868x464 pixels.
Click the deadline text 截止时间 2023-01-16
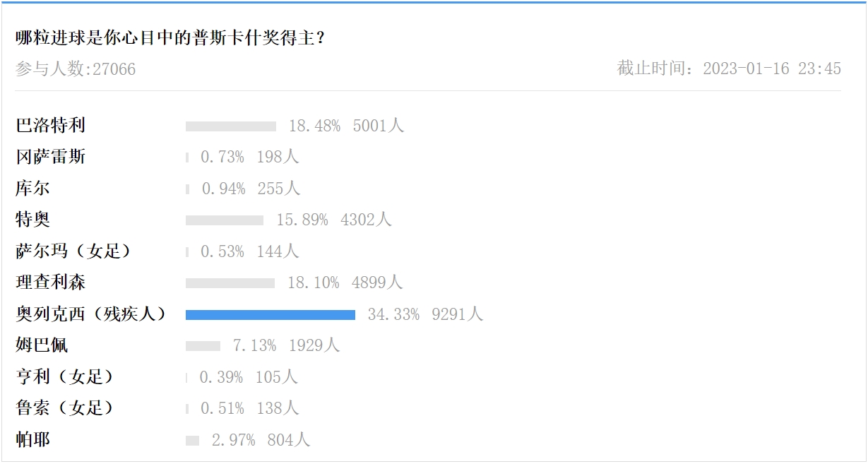pyautogui.click(x=729, y=69)
